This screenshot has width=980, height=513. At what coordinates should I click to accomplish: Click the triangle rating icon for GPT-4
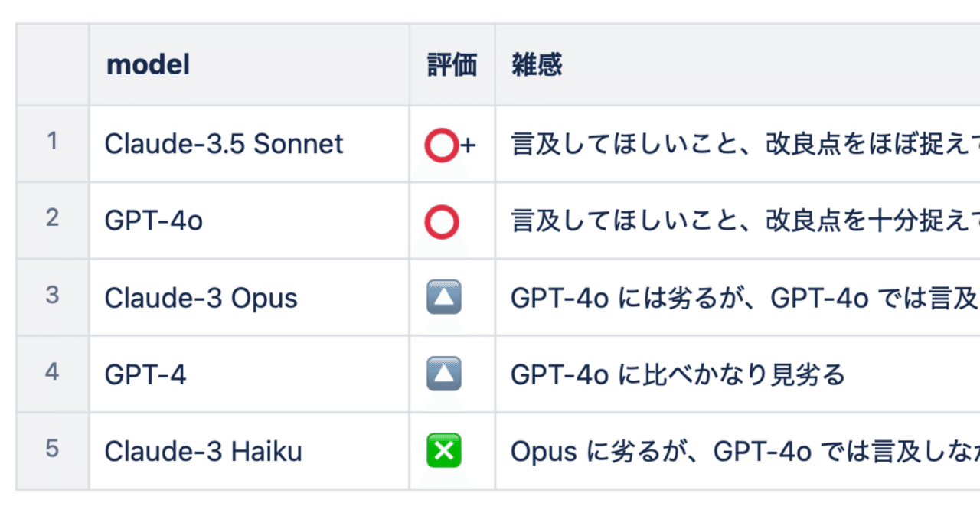[443, 374]
